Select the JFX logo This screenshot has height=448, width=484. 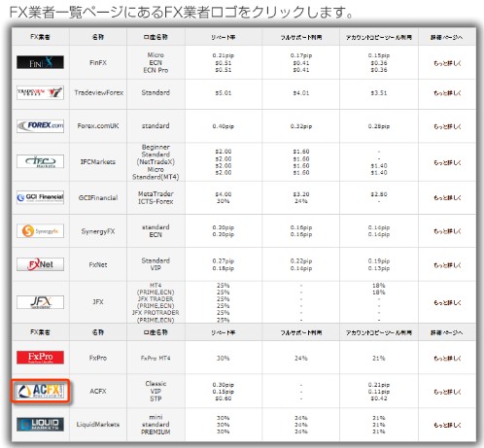pyautogui.click(x=40, y=302)
